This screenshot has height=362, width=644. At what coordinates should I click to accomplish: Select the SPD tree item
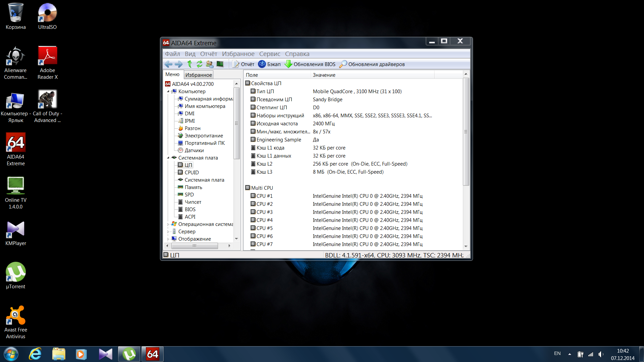click(186, 195)
